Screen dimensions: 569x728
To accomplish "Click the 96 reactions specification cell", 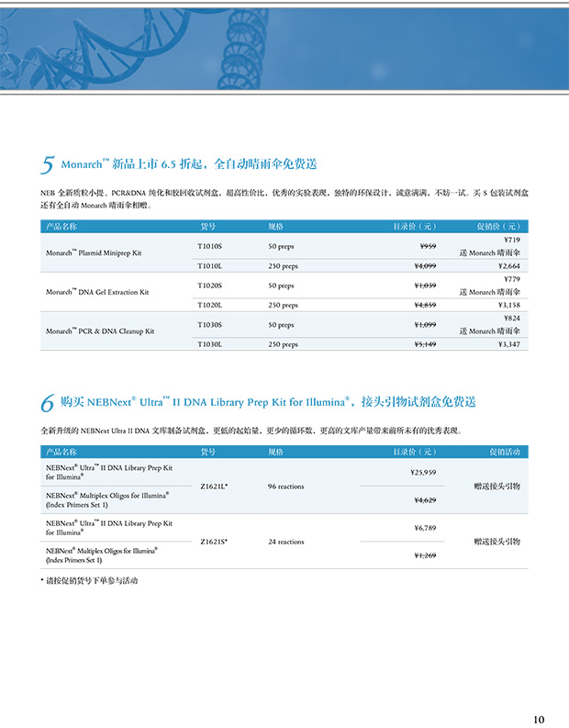I will pos(285,486).
